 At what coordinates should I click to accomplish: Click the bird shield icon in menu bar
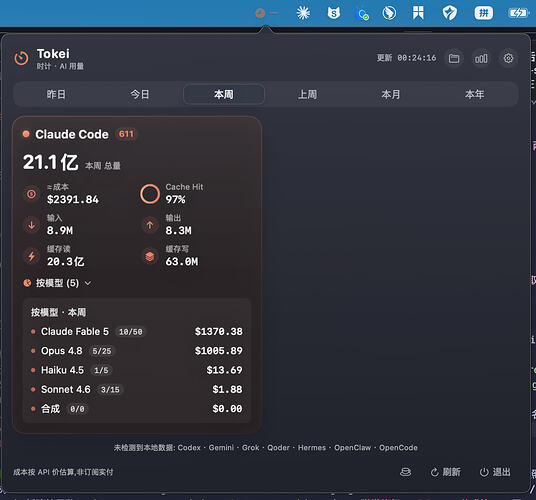tap(450, 13)
